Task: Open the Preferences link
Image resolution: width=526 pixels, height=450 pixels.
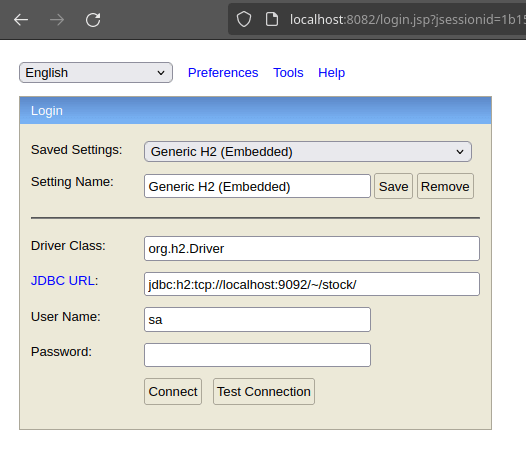Action: (x=223, y=72)
